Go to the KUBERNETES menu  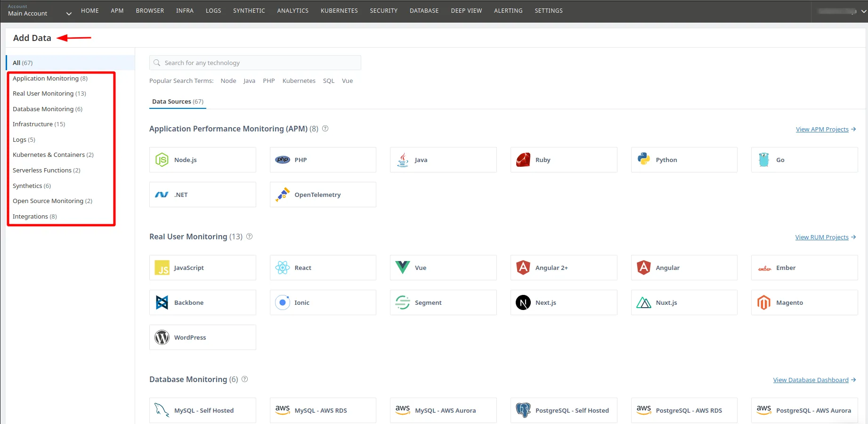[x=339, y=10]
